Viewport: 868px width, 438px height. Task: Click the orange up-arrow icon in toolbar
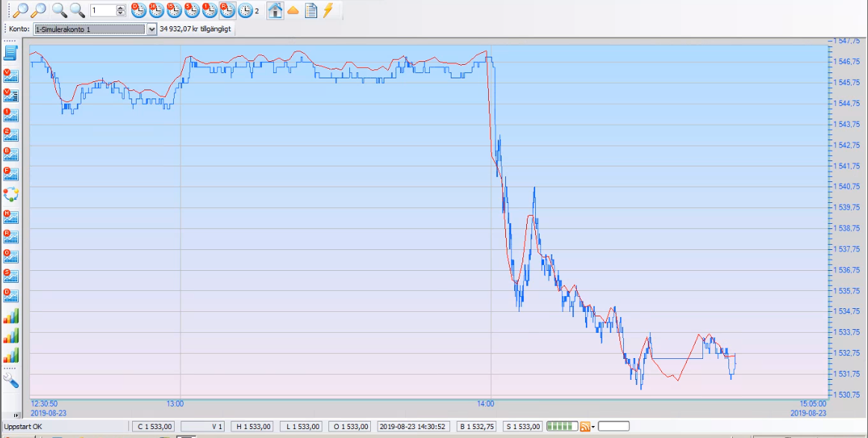[x=293, y=10]
